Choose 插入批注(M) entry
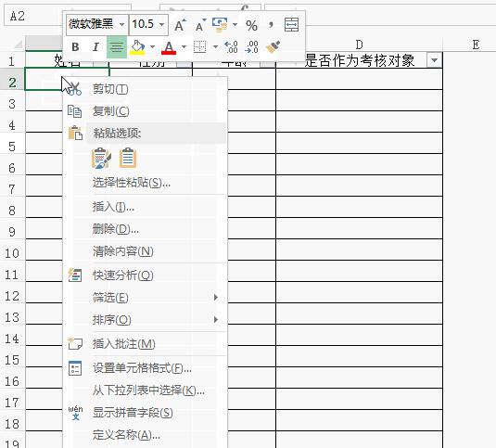The width and height of the screenshot is (496, 448). click(146, 344)
